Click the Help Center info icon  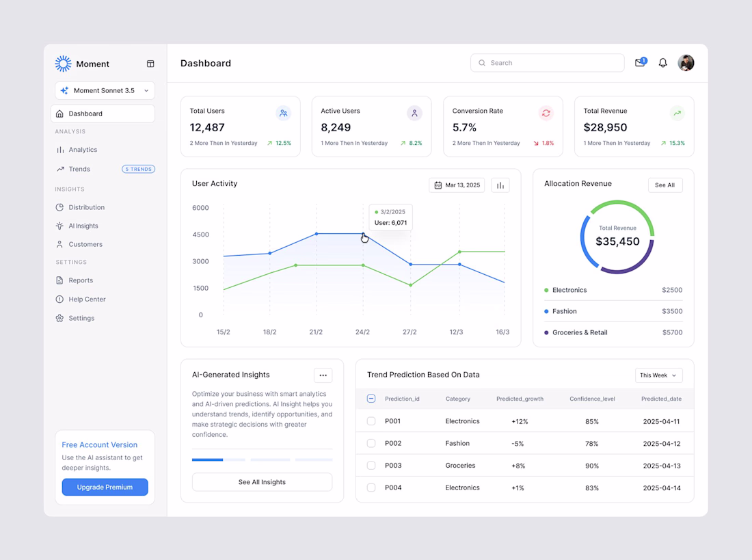click(59, 299)
